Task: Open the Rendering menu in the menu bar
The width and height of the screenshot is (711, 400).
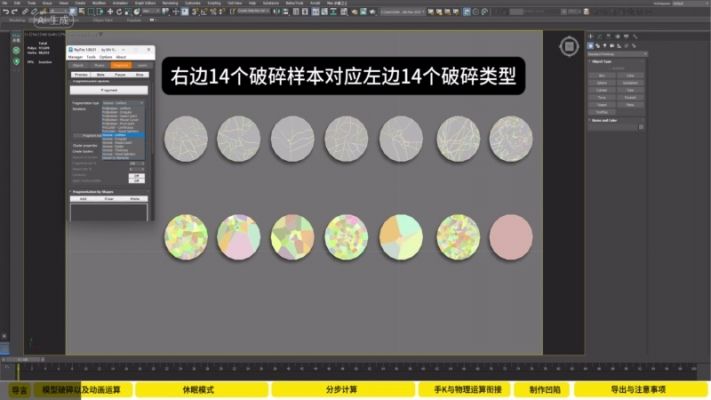Action: (x=170, y=3)
